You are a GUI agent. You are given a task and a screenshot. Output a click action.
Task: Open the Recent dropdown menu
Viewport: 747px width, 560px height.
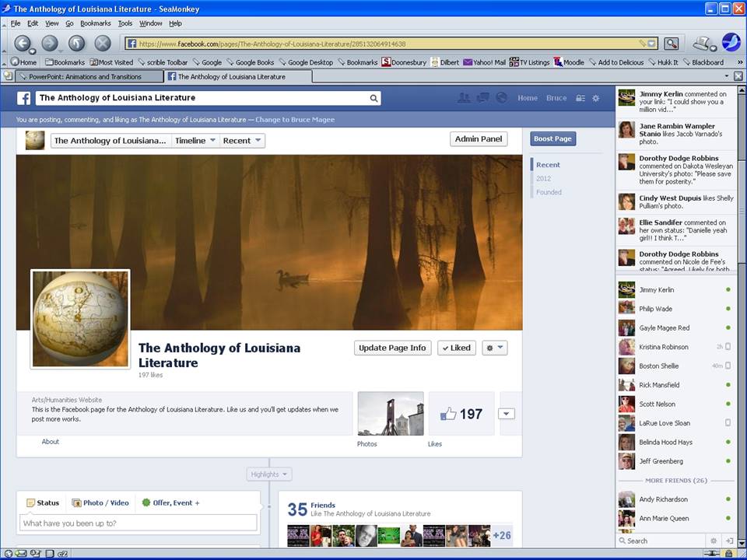(x=242, y=141)
